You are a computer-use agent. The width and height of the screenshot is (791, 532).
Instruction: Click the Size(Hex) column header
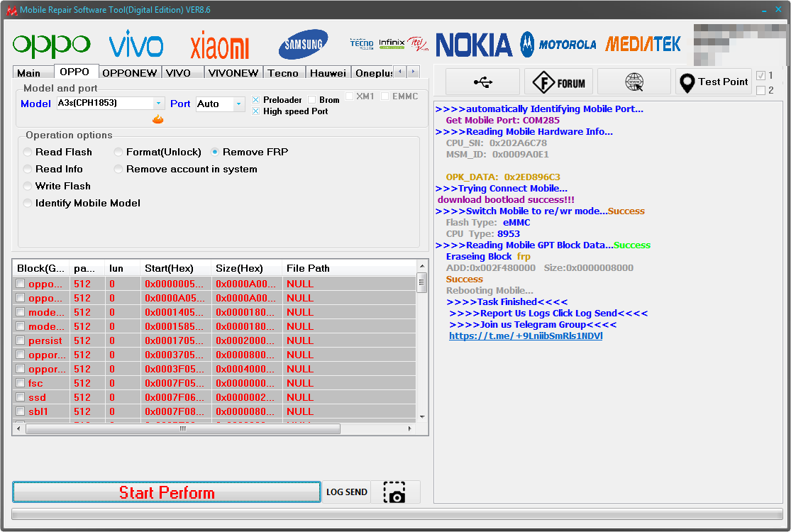coord(247,268)
